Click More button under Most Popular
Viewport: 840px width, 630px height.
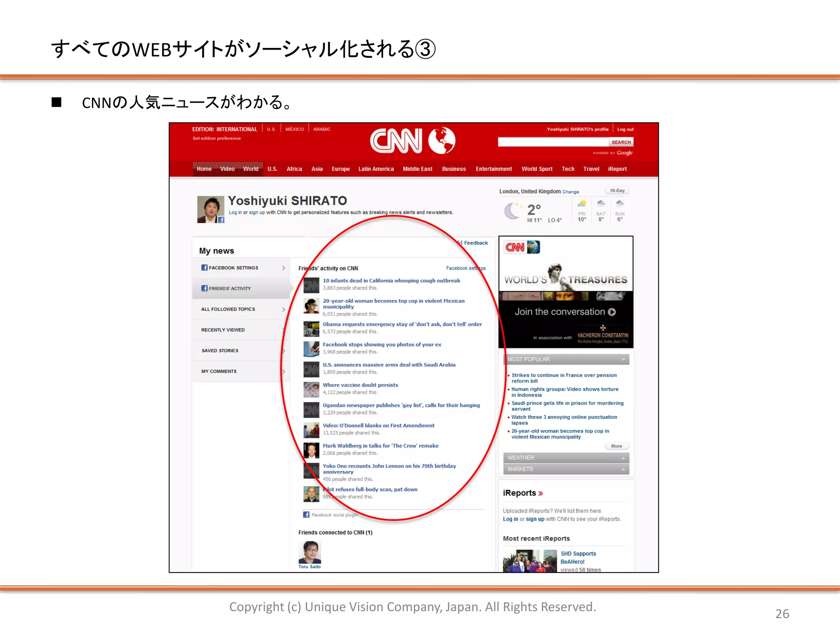[616, 446]
